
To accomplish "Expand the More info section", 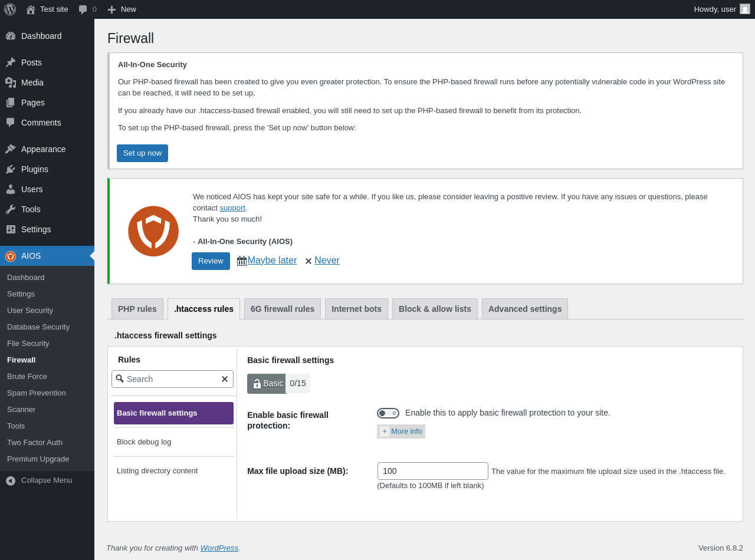I will [x=401, y=431].
